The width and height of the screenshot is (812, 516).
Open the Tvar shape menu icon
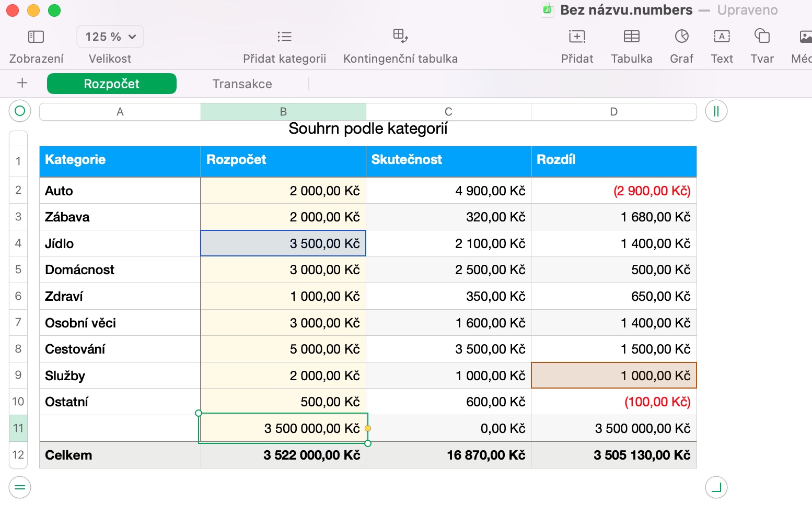click(x=762, y=36)
